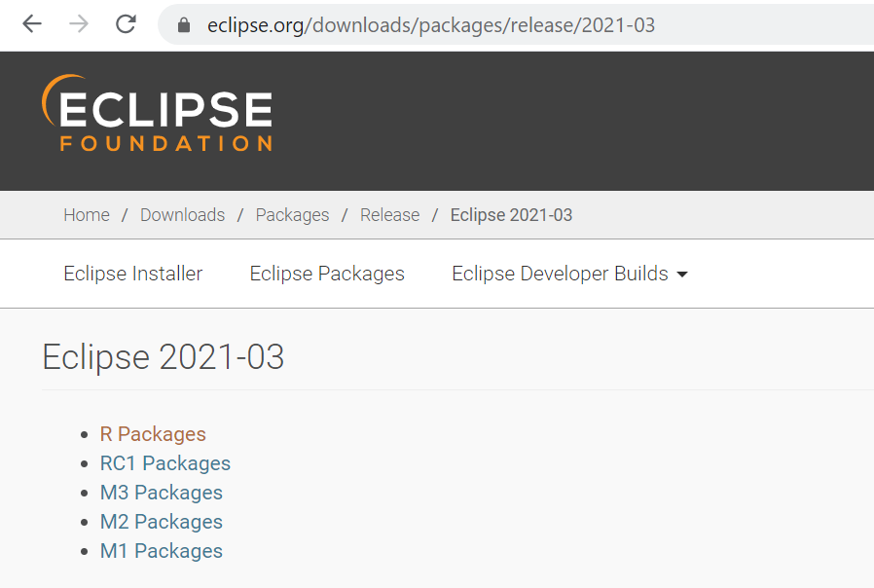Navigate to Home in the breadcrumb

[86, 214]
